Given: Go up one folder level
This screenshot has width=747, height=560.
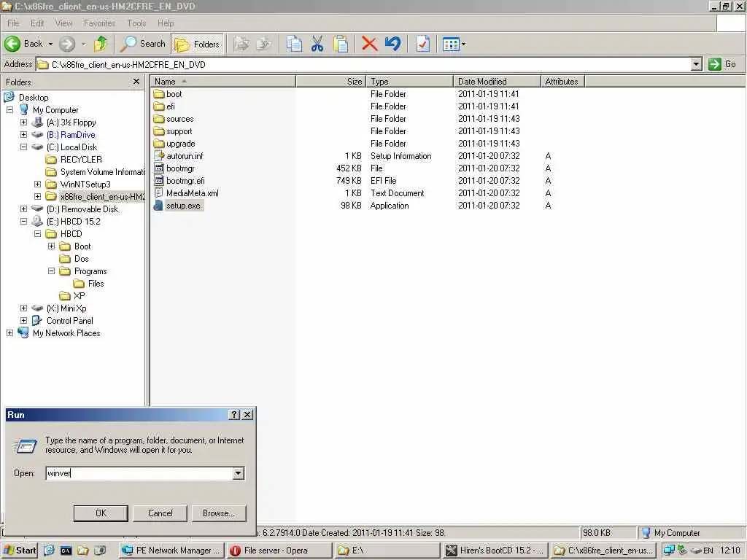Looking at the screenshot, I should 101,44.
